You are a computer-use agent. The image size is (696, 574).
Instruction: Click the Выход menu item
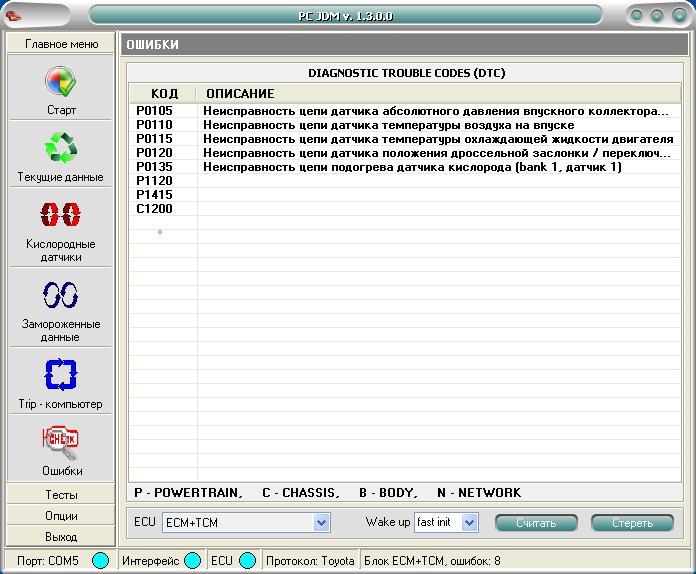[x=61, y=537]
